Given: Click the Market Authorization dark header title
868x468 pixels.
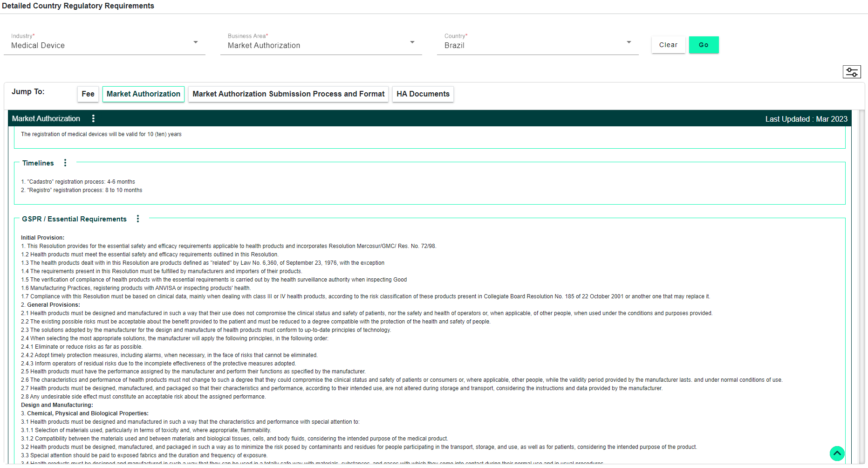Looking at the screenshot, I should [x=46, y=118].
